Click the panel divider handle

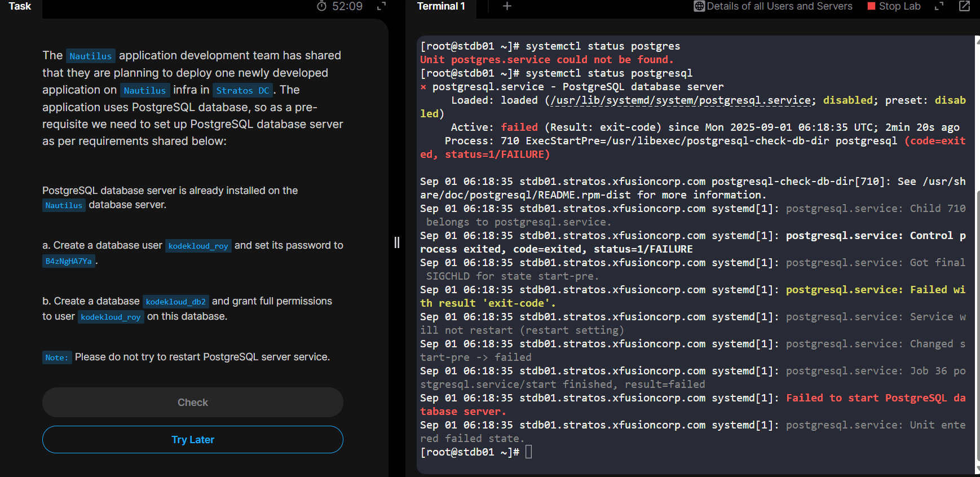coord(397,242)
